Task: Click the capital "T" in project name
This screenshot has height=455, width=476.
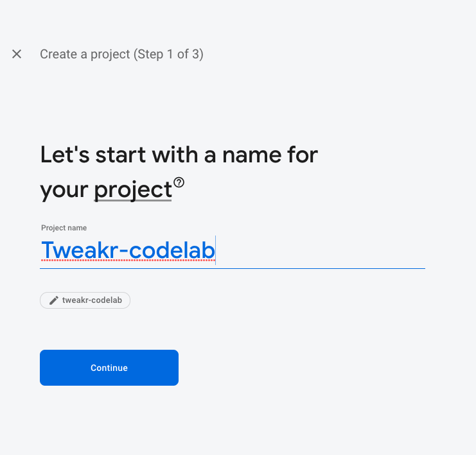Action: pyautogui.click(x=48, y=250)
